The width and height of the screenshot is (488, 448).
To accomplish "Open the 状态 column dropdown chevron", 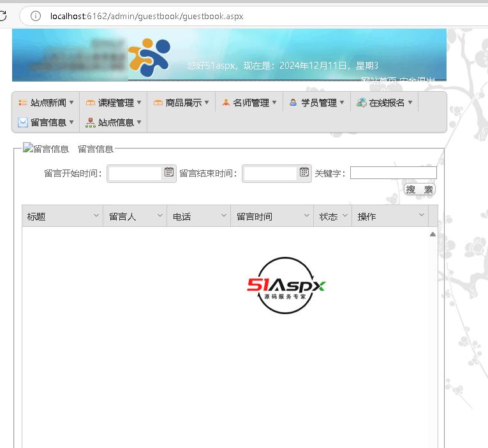I will tap(345, 215).
